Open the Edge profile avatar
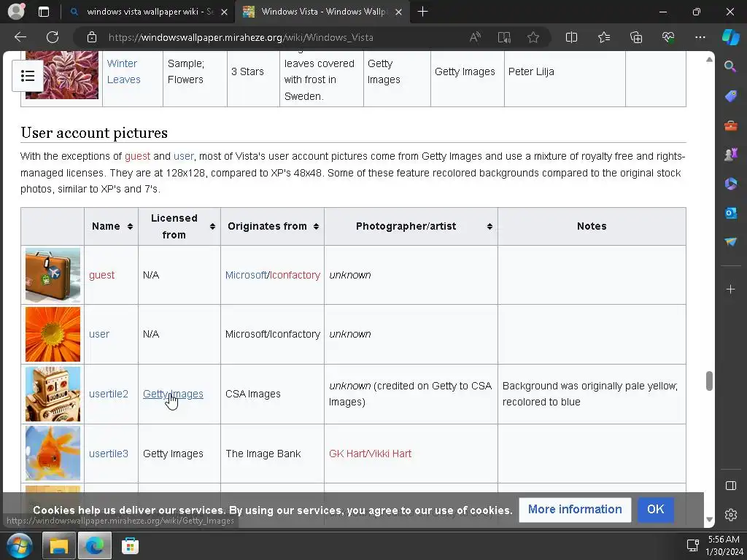Viewport: 747px width, 560px height. tap(16, 12)
